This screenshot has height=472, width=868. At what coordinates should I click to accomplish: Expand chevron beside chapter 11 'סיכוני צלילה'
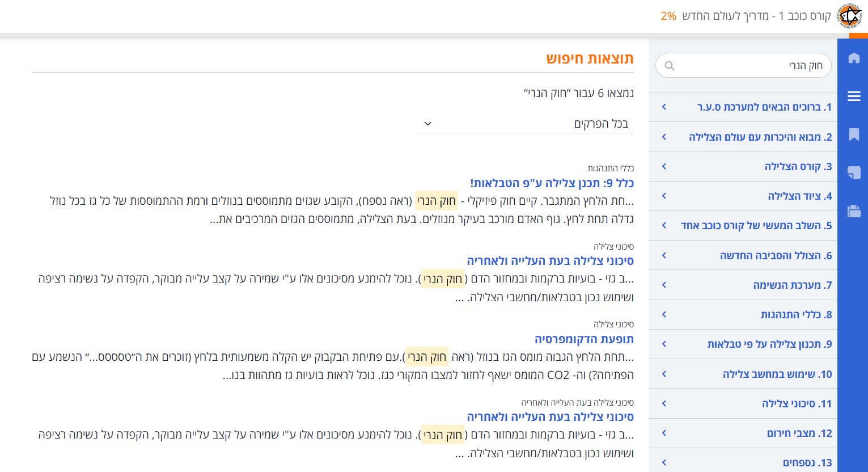click(x=664, y=404)
